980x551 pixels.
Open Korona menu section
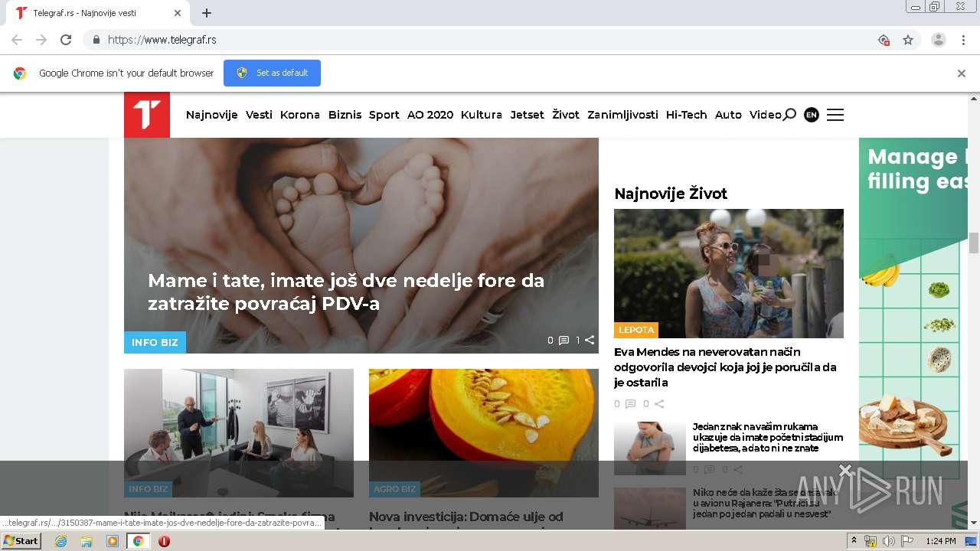300,115
